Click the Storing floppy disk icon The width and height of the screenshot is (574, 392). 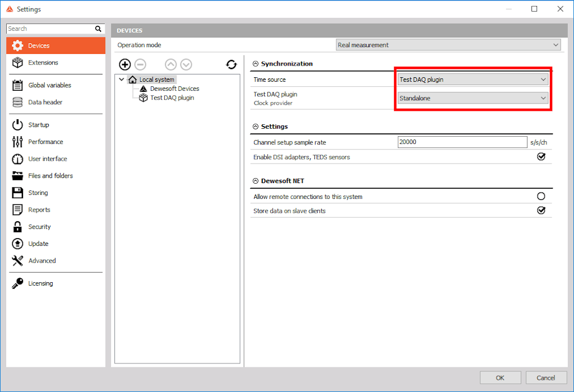pyautogui.click(x=17, y=193)
